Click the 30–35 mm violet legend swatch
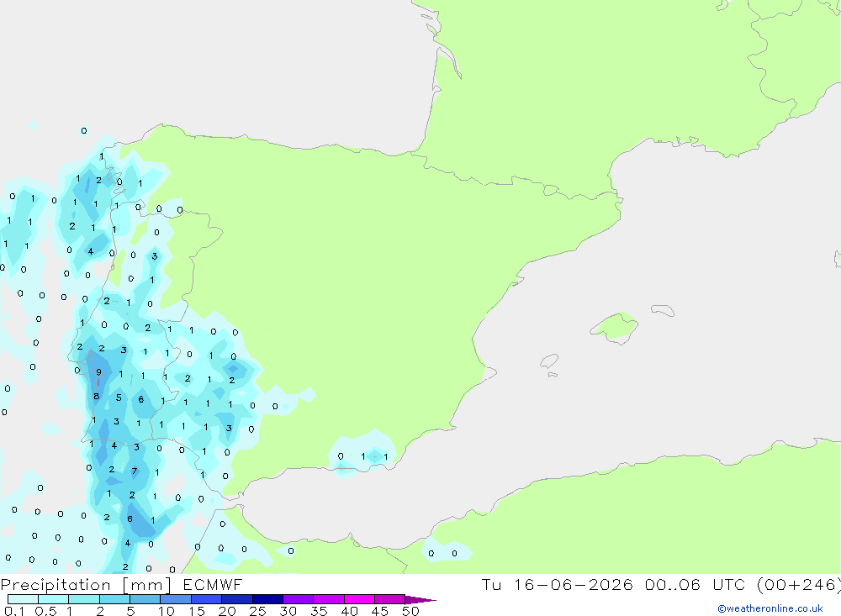This screenshot has height=616, width=841. tap(299, 599)
